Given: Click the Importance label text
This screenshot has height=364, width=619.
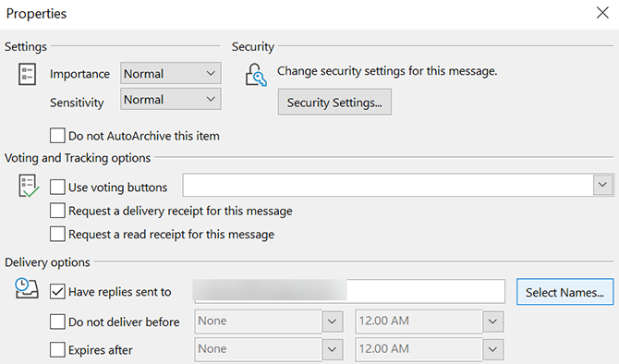Looking at the screenshot, I should (x=79, y=74).
